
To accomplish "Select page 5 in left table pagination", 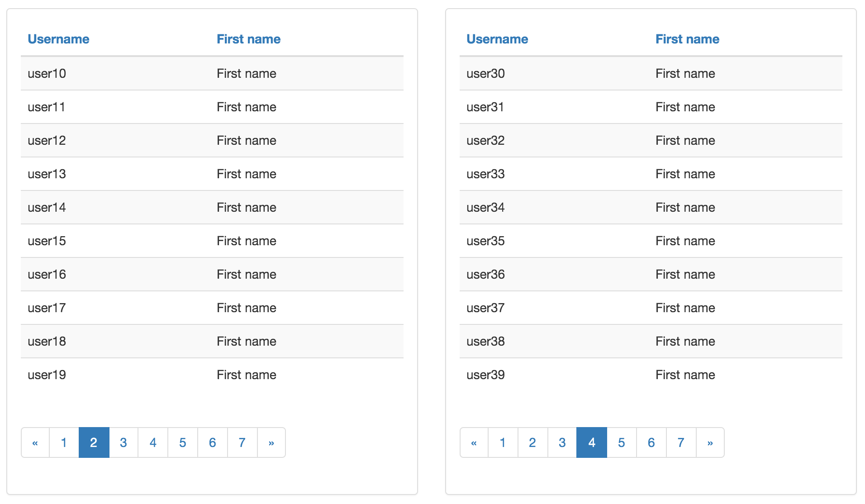I will [x=183, y=442].
